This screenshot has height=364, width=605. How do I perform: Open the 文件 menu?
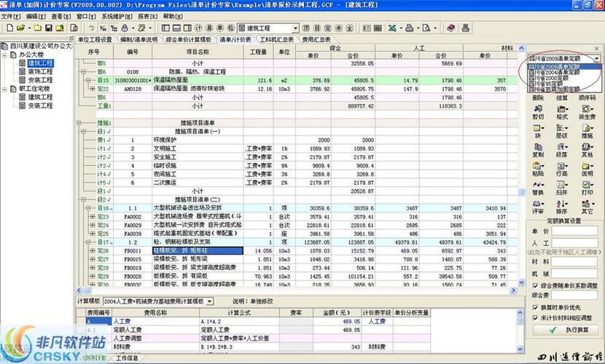point(11,16)
